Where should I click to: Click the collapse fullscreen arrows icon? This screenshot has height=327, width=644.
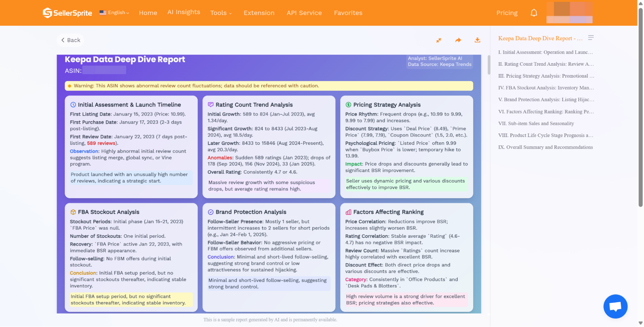[x=438, y=40]
